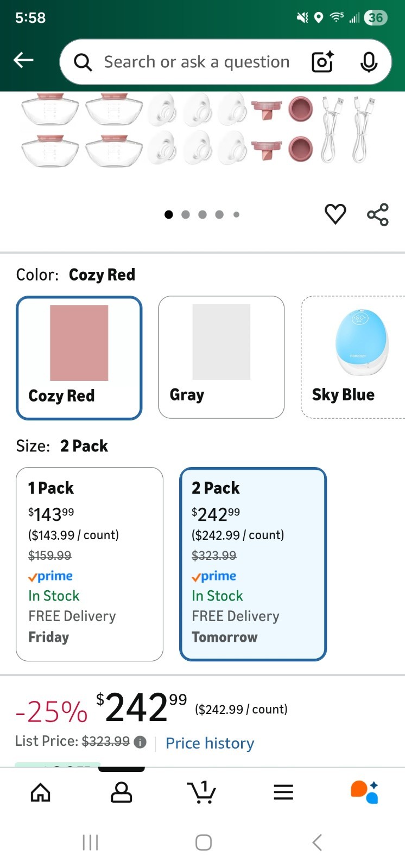This screenshot has width=405, height=868.
Task: Open the shopping cart icon
Action: pyautogui.click(x=202, y=793)
